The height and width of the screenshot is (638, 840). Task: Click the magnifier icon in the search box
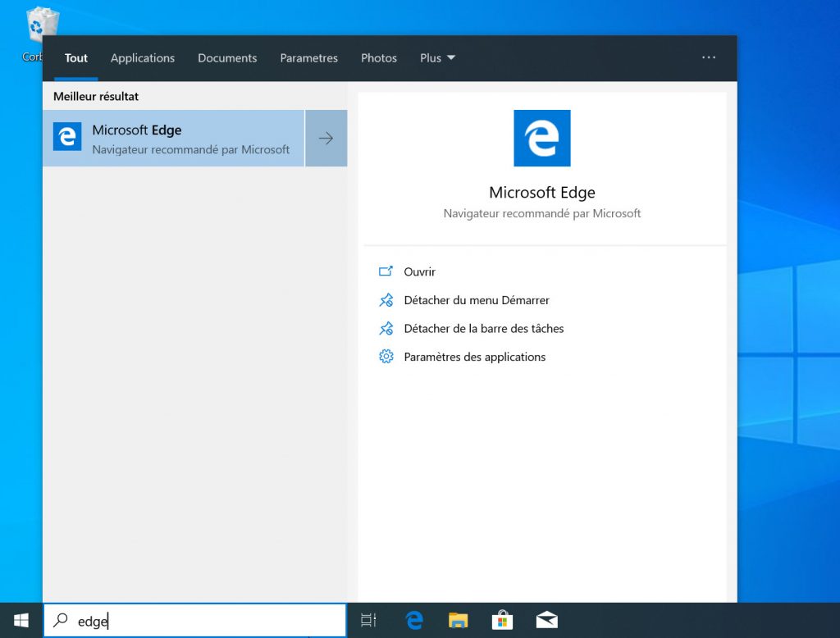60,620
